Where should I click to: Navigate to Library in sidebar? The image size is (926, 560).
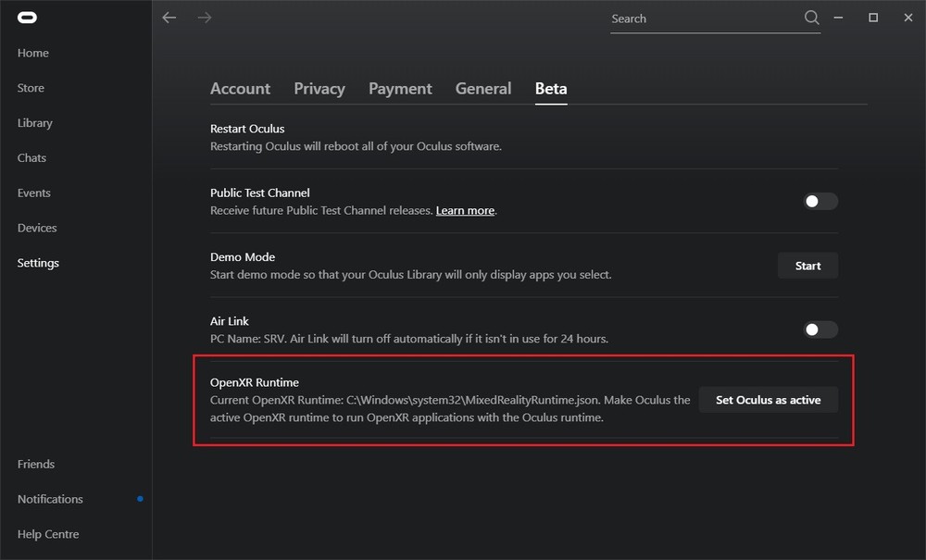35,123
